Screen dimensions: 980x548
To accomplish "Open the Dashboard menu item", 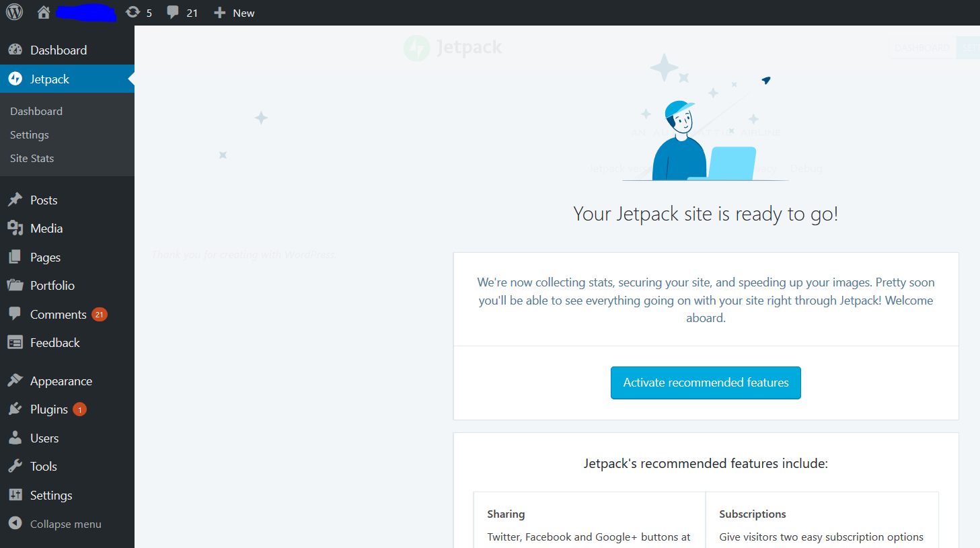I will click(59, 50).
